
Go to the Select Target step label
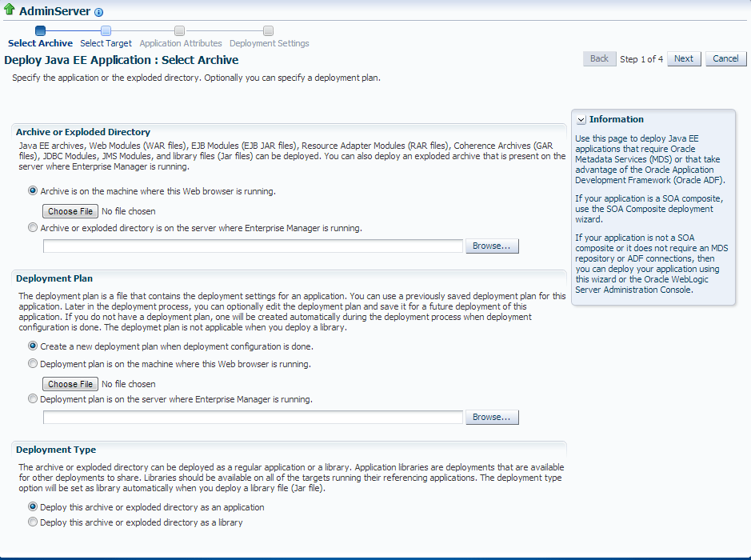pyautogui.click(x=106, y=43)
